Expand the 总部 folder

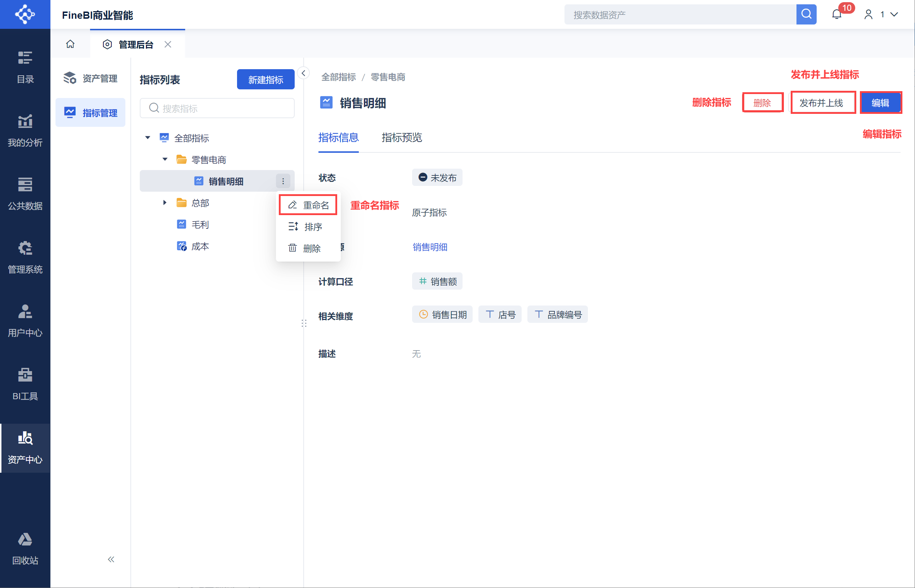coord(165,202)
